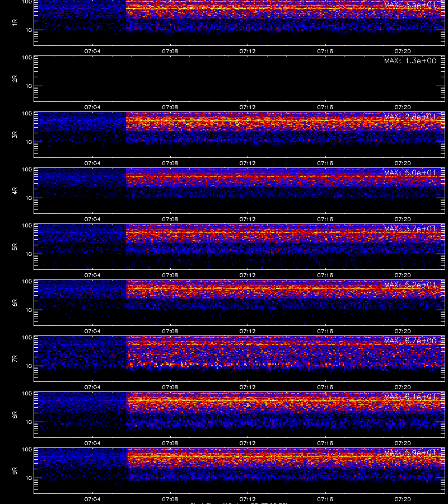Screen dimensions: 448x504
Task: Click the 'MAX: 5.2e+01' label in panel 6R
Action: (410, 285)
